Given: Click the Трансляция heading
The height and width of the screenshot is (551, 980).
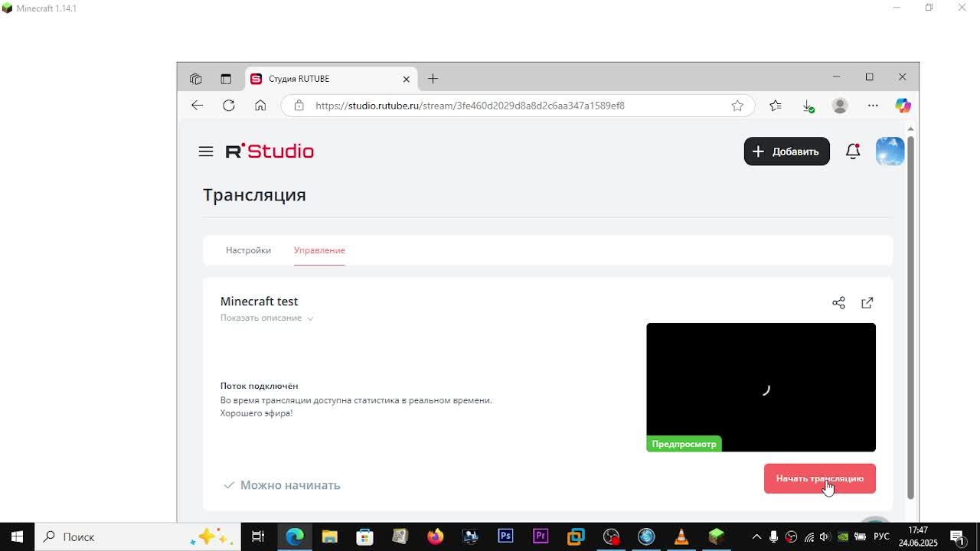Looking at the screenshot, I should [x=254, y=194].
